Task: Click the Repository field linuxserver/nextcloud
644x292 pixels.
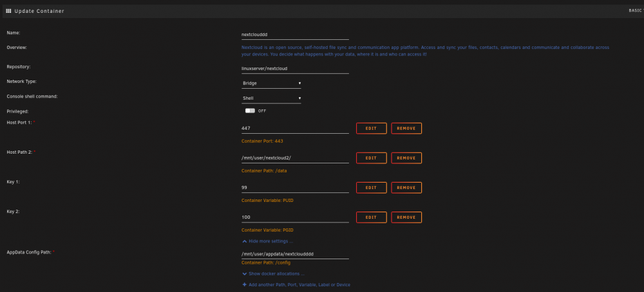Action: coord(295,69)
